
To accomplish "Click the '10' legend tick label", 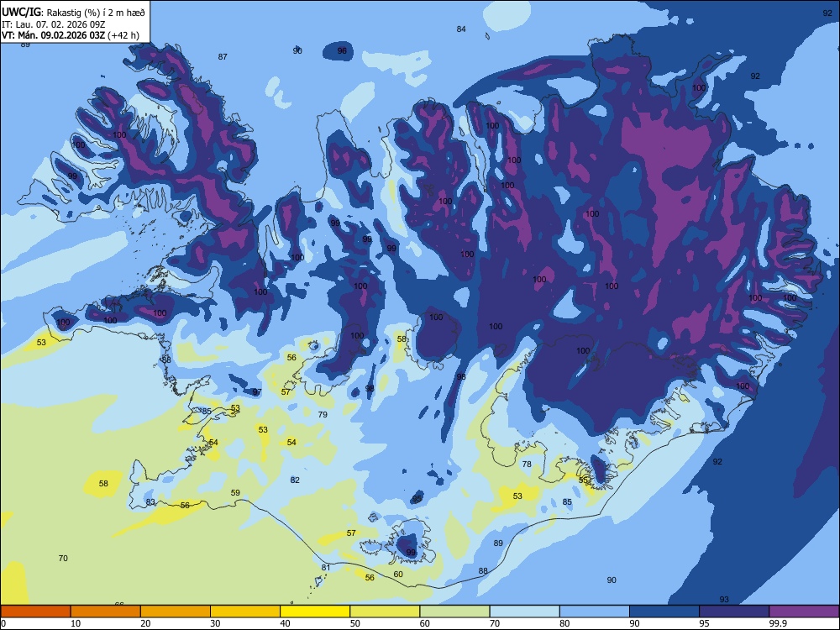I will [76, 623].
